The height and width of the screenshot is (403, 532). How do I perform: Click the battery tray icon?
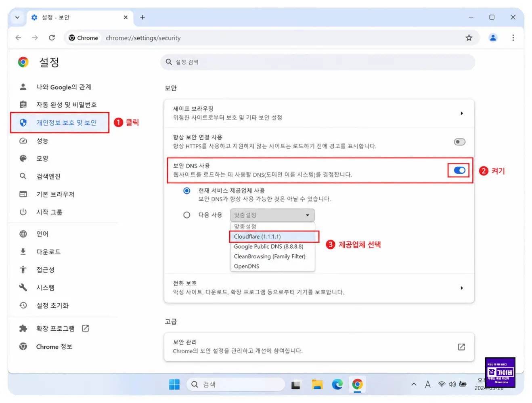[x=463, y=384]
